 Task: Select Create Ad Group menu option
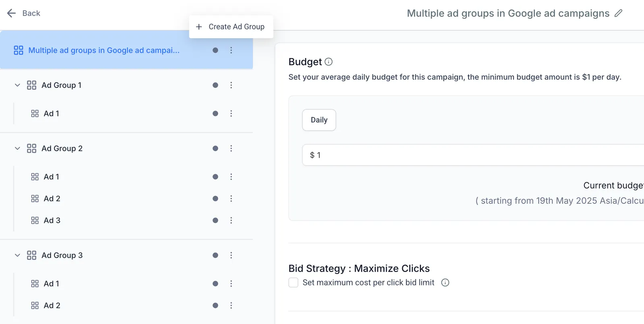pos(231,27)
